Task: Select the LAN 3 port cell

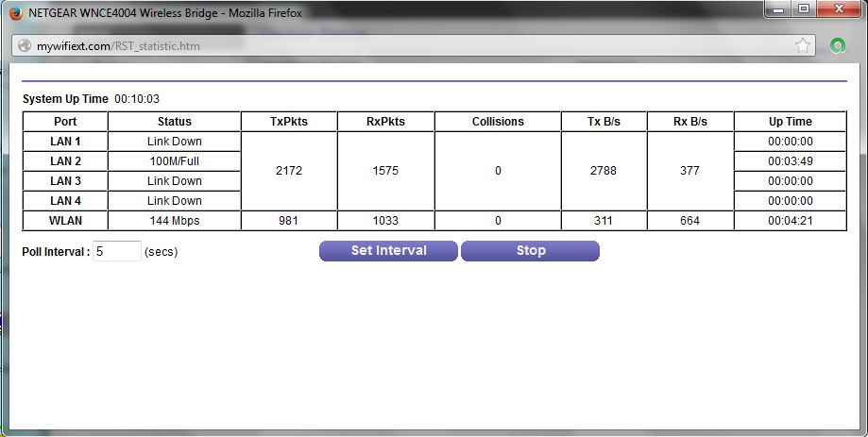Action: click(65, 181)
